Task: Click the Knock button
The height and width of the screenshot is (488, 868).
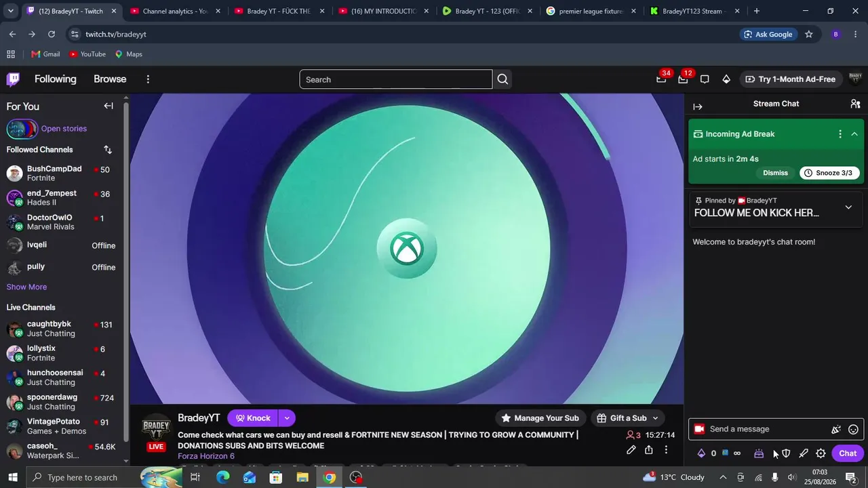Action: coord(253,418)
